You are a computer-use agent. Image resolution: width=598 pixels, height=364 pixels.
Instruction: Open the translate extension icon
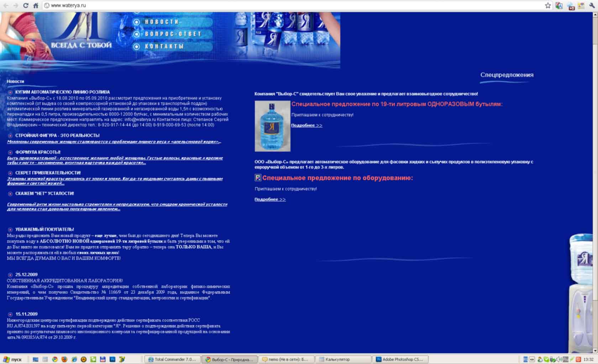click(x=559, y=5)
